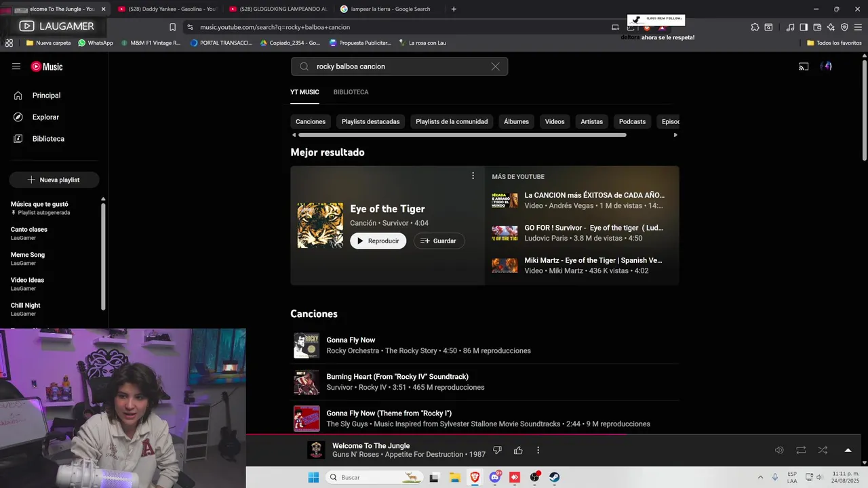The height and width of the screenshot is (488, 868).
Task: Click the YouTube Music logo
Action: click(x=47, y=66)
